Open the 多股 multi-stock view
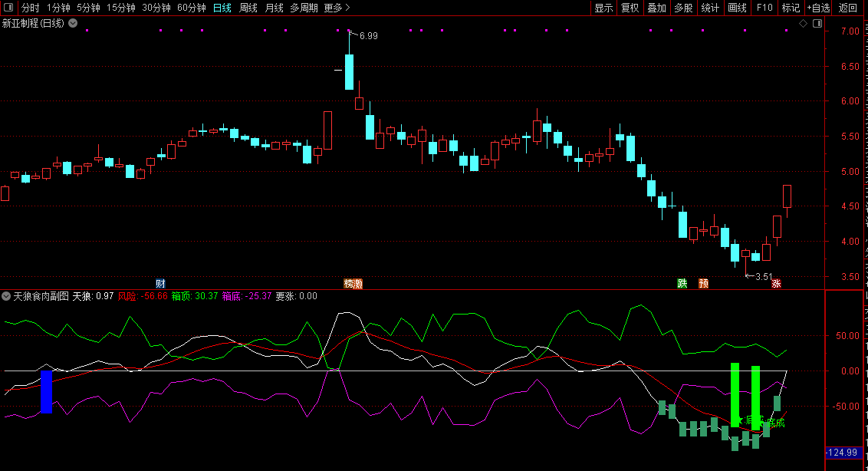868x471 pixels. 683,8
